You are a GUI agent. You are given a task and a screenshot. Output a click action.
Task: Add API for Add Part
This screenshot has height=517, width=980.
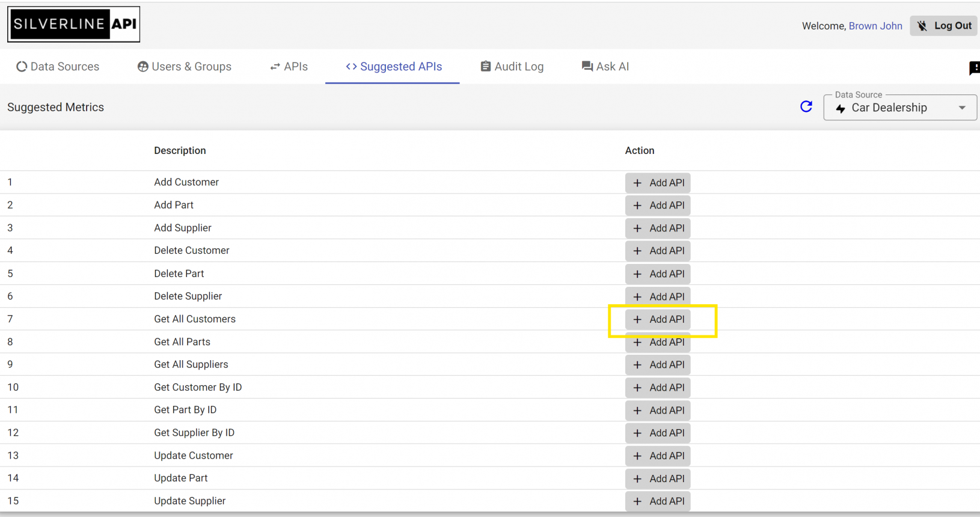(x=658, y=206)
